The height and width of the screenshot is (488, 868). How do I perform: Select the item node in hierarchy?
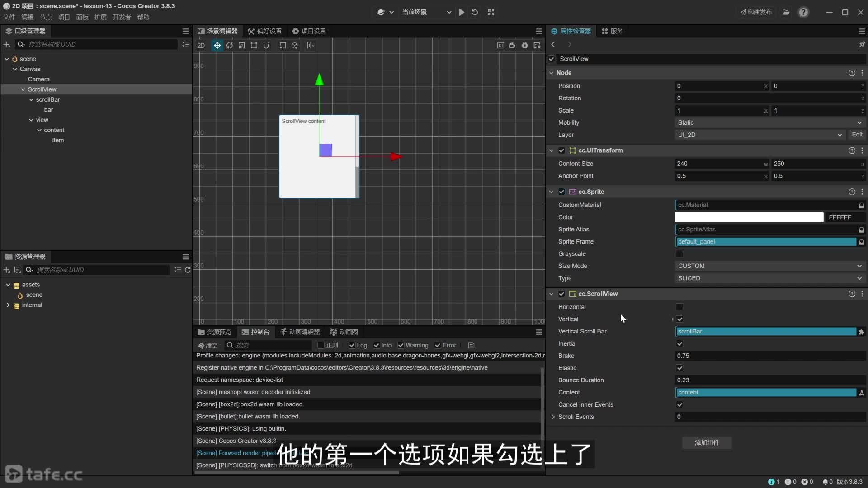click(x=58, y=140)
